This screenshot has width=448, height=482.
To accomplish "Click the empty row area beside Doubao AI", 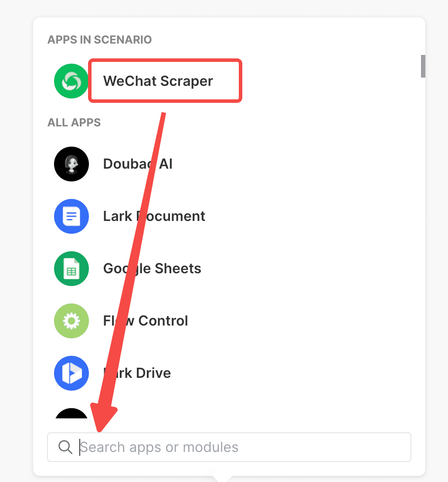I will [292, 164].
